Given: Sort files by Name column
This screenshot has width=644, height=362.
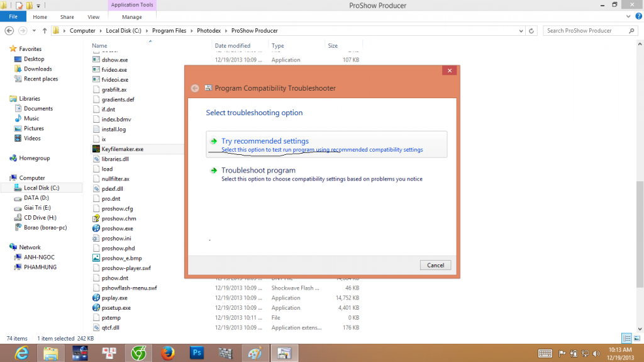Looking at the screenshot, I should pos(99,46).
